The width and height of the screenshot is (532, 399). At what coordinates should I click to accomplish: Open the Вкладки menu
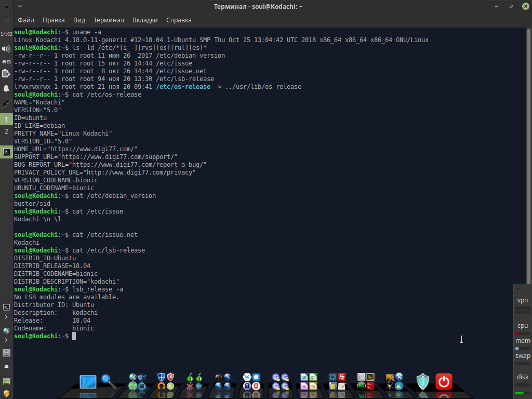[x=145, y=20]
